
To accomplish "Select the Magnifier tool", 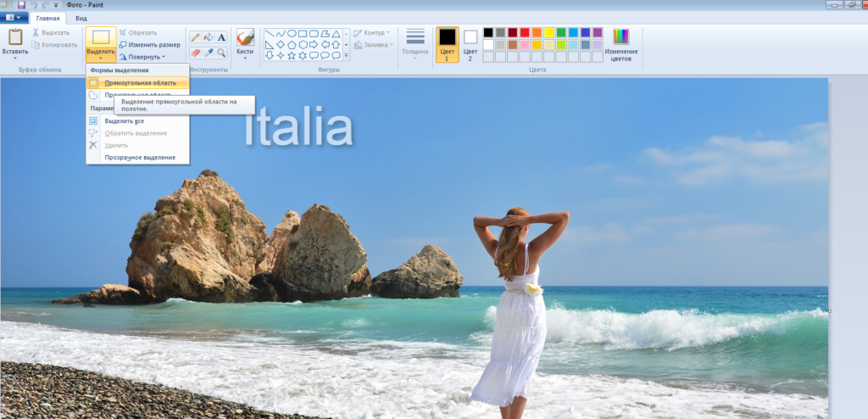I will tap(221, 53).
